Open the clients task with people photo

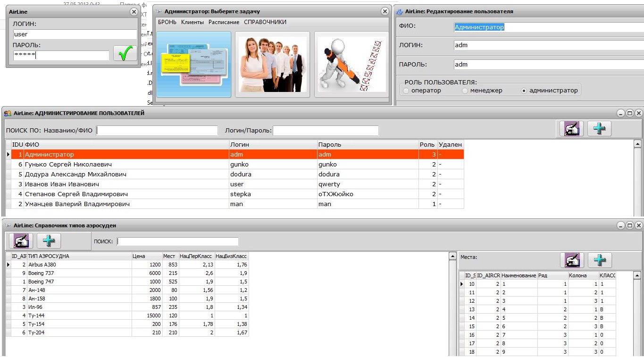(273, 65)
